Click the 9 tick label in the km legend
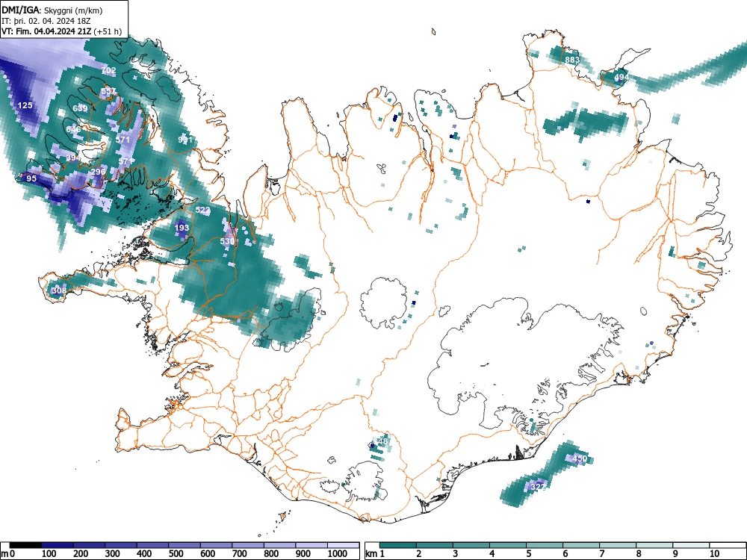This screenshot has height=560, width=747. 675,554
